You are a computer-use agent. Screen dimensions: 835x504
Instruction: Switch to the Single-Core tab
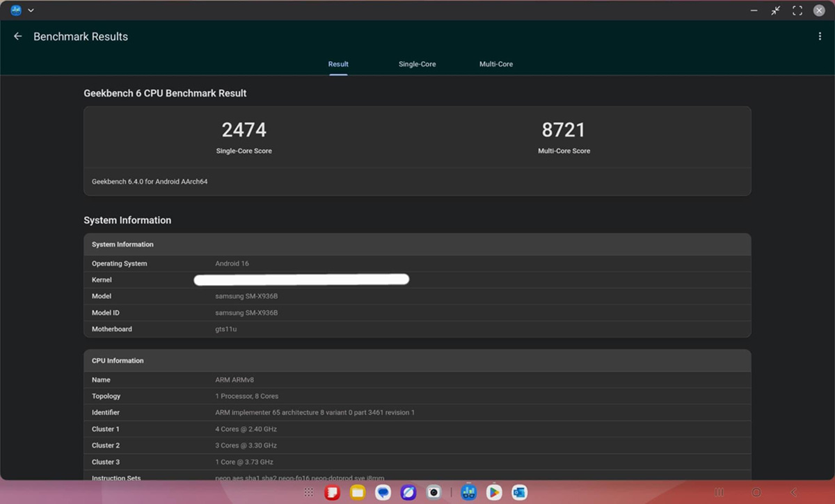[x=417, y=64]
